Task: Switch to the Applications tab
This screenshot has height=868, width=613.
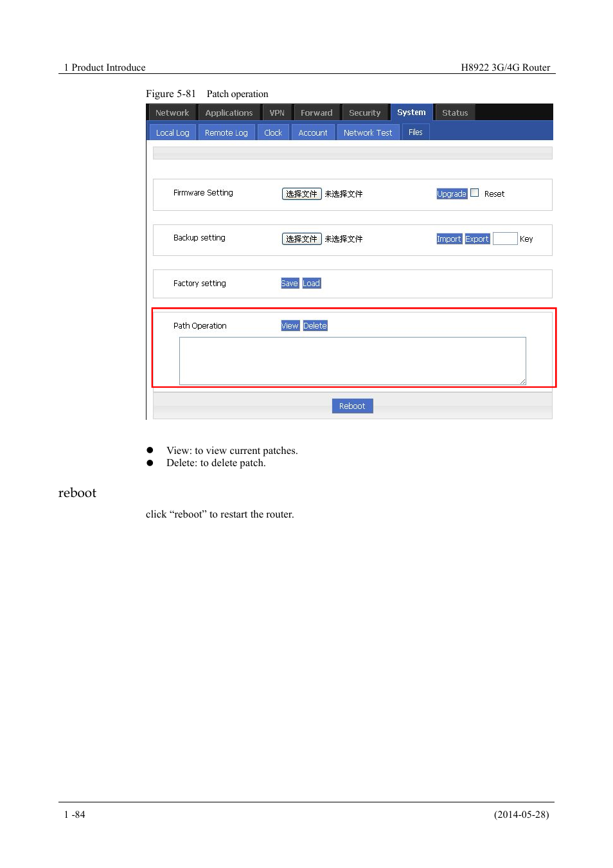Action: [x=229, y=113]
